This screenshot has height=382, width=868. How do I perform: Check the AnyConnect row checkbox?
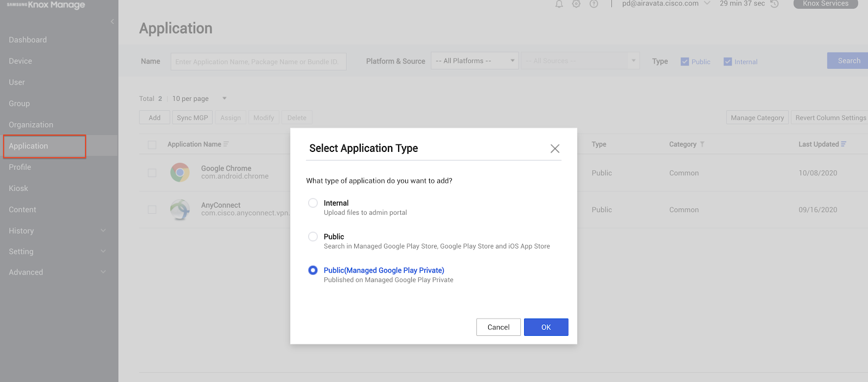(x=152, y=209)
